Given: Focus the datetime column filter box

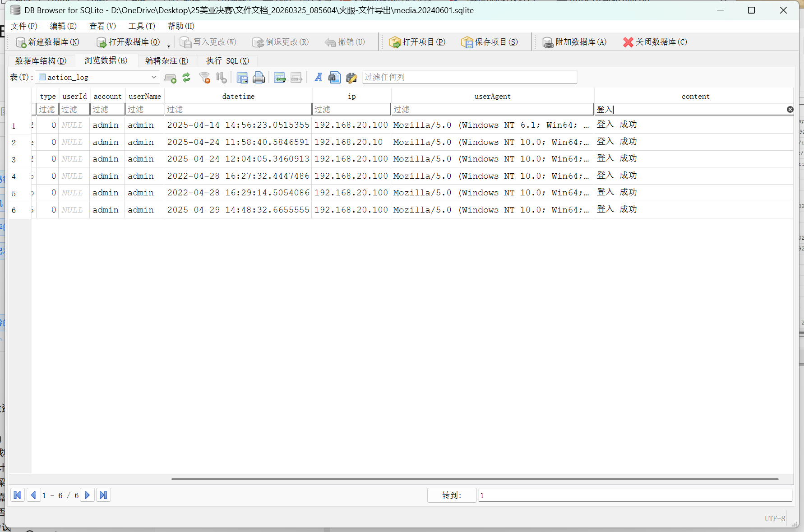Looking at the screenshot, I should tap(238, 109).
